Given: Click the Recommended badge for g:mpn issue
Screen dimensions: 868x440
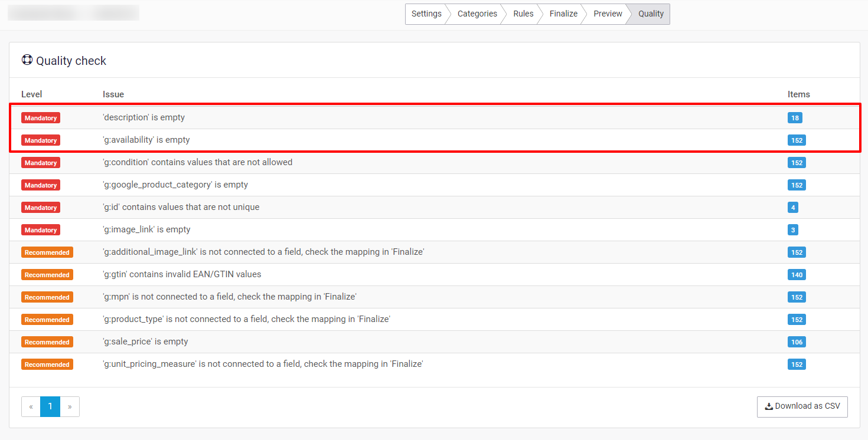Looking at the screenshot, I should coord(47,297).
